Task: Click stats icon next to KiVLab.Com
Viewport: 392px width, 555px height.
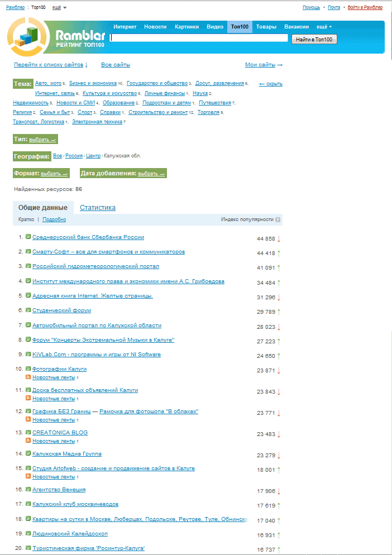Action: coord(28,354)
